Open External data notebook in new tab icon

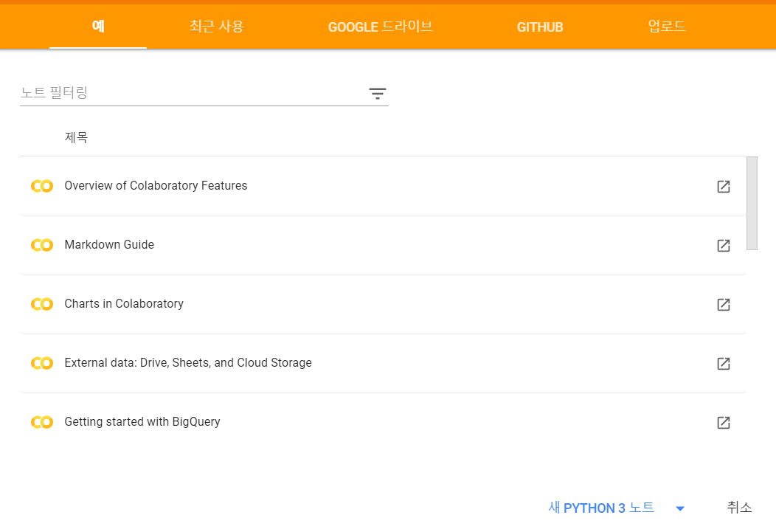pyautogui.click(x=724, y=364)
